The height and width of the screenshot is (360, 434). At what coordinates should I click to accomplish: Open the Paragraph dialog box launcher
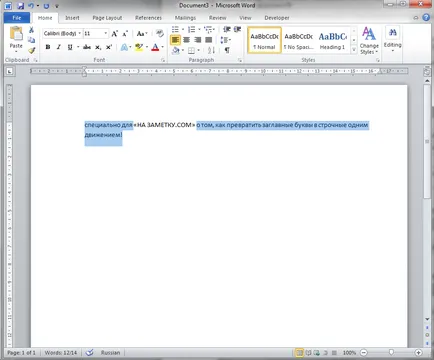[x=240, y=60]
